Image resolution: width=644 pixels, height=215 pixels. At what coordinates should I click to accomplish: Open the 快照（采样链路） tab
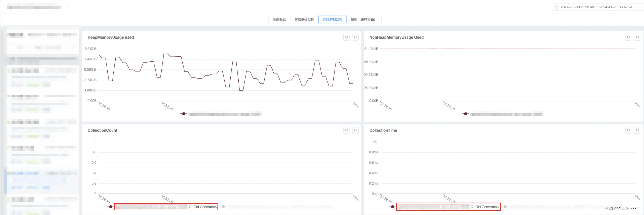(x=364, y=20)
